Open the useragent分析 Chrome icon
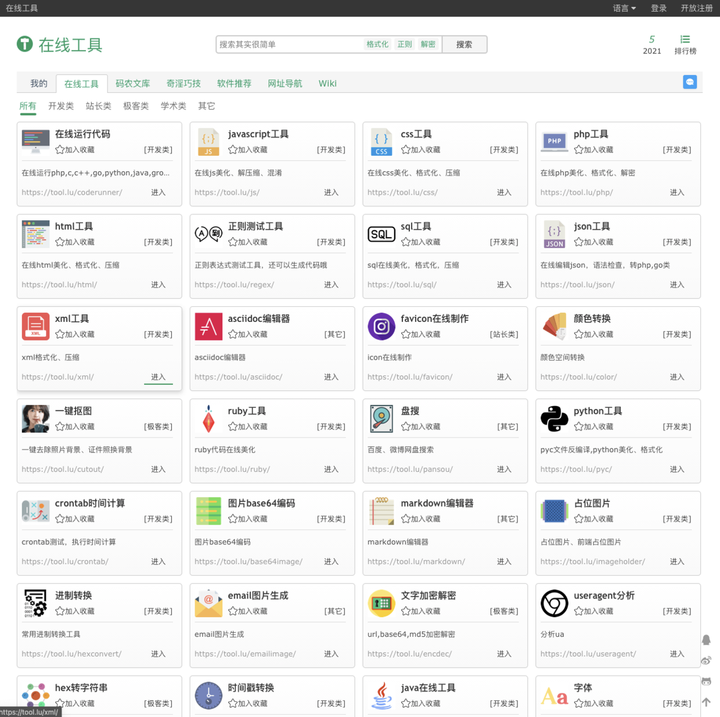This screenshot has width=720, height=717. 554,603
